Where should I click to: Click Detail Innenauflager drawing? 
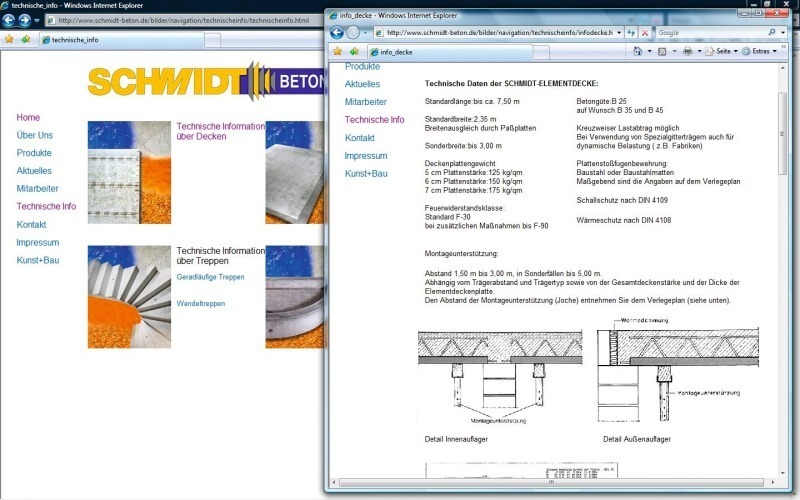(x=500, y=377)
